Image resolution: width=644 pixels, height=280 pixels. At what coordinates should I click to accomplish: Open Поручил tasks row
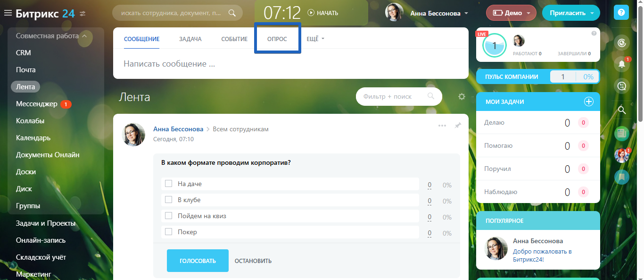click(538, 169)
